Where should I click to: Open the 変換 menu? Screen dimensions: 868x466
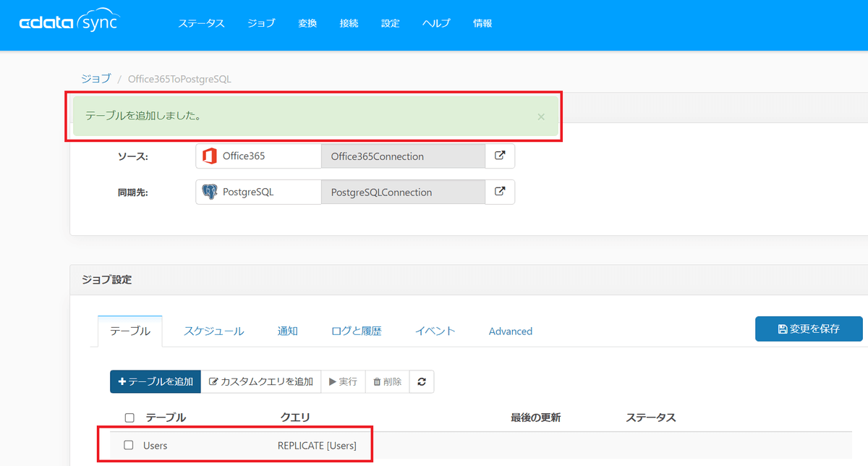click(307, 23)
